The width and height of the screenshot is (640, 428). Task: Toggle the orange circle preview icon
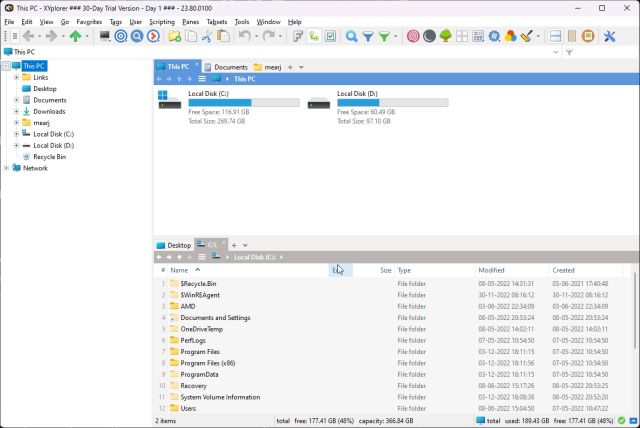click(x=588, y=36)
